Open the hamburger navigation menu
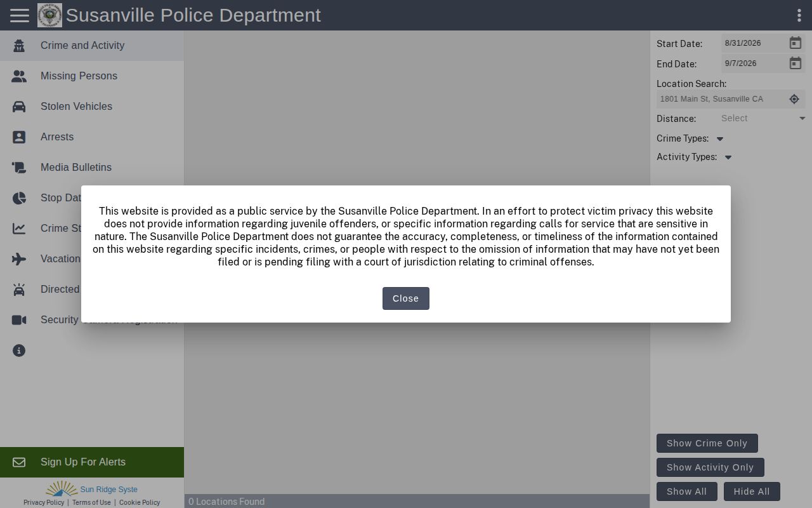The image size is (812, 508). click(x=20, y=15)
